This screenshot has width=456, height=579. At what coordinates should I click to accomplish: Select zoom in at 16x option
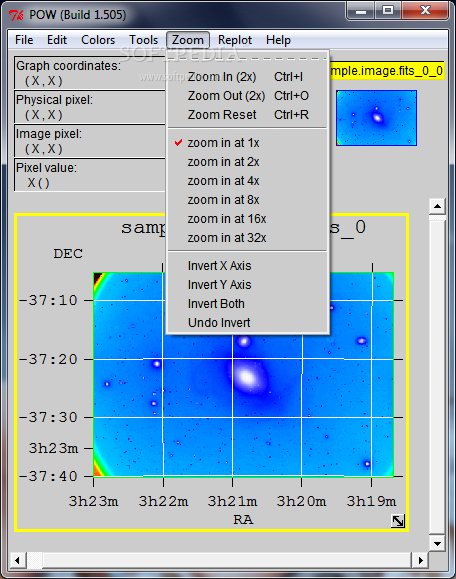(247, 219)
